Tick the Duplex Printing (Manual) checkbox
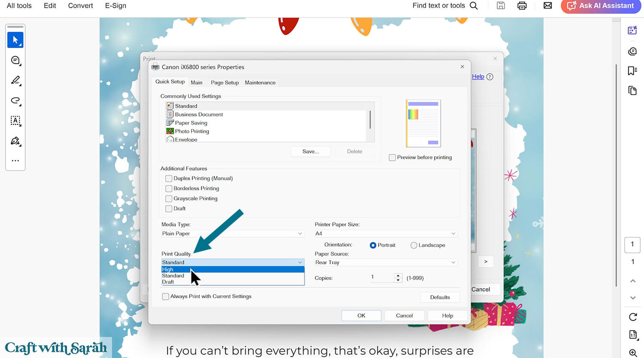Viewport: 644px width, 358px height. coord(169,178)
